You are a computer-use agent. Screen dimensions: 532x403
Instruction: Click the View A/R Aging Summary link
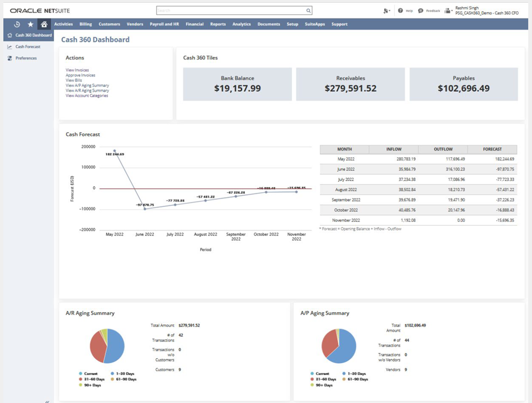tap(87, 91)
